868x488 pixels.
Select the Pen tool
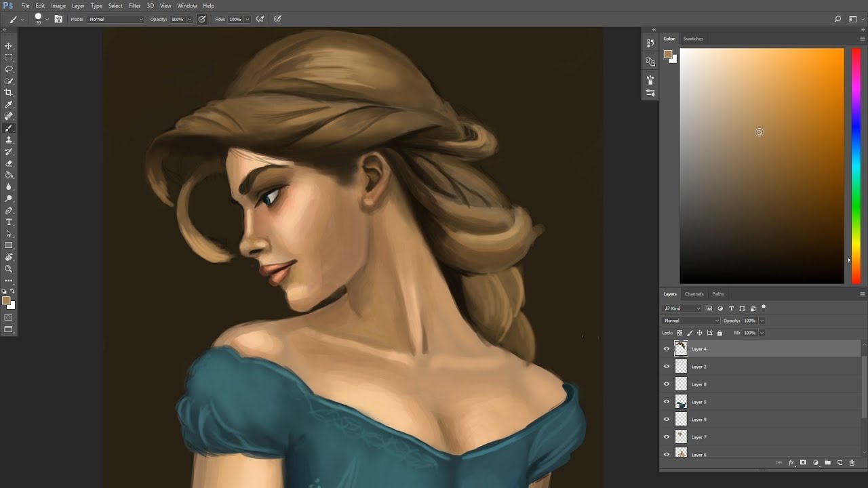9,211
